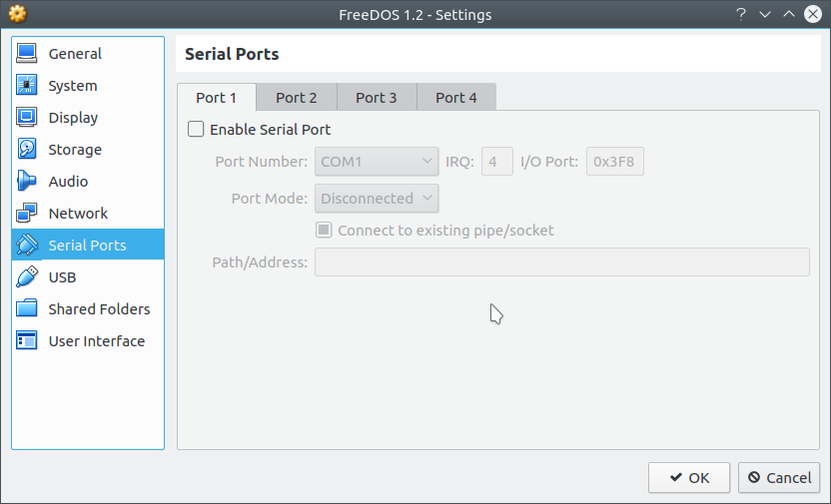The width and height of the screenshot is (831, 504).
Task: Toggle Connect to existing pipe/socket
Action: coord(324,230)
